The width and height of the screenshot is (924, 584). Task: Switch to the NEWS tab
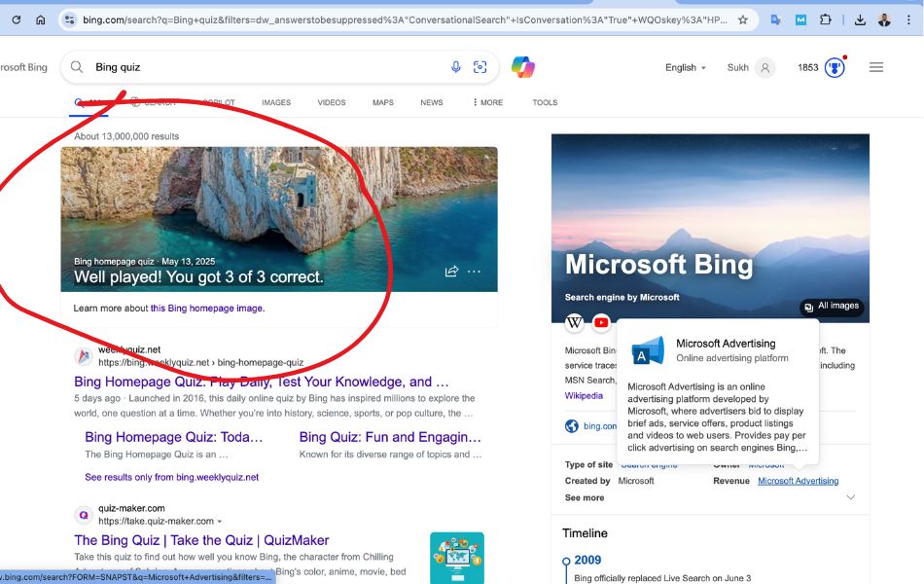tap(432, 102)
